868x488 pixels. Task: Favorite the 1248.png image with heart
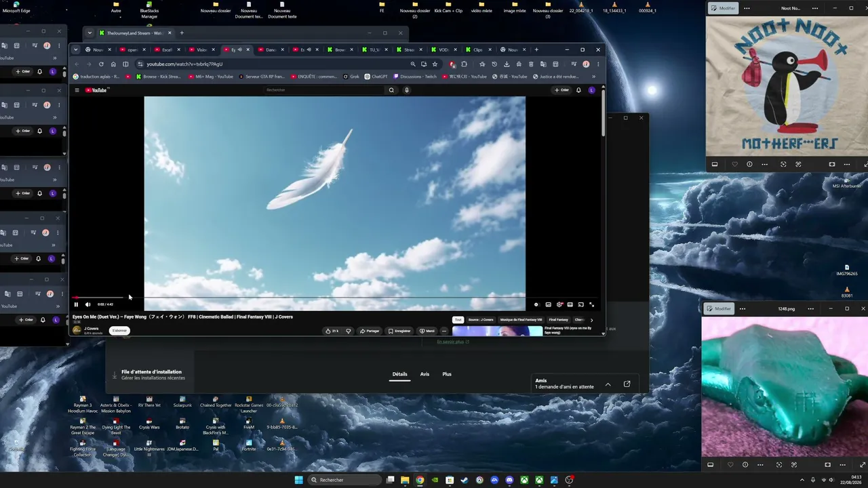click(730, 465)
